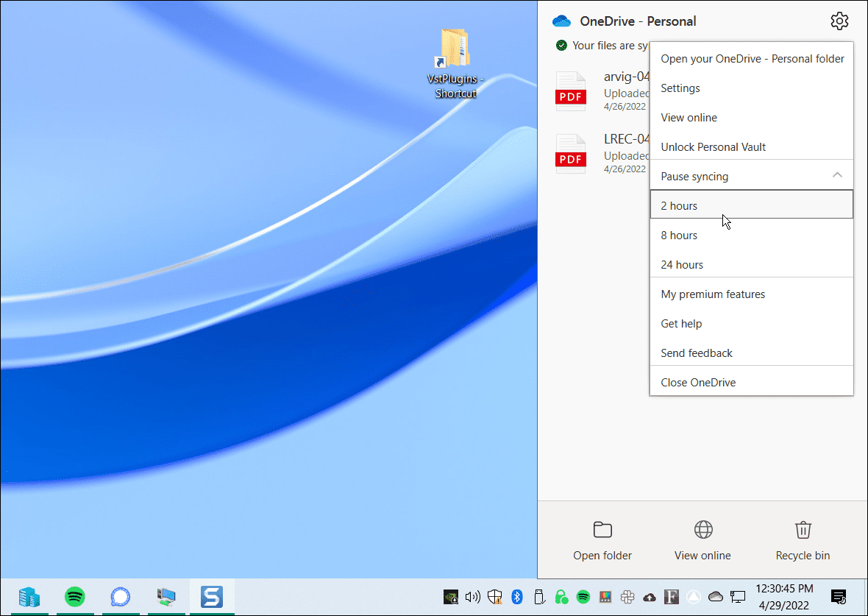The width and height of the screenshot is (868, 616).
Task: Click the NVIDIA update tray icon
Action: 451,597
